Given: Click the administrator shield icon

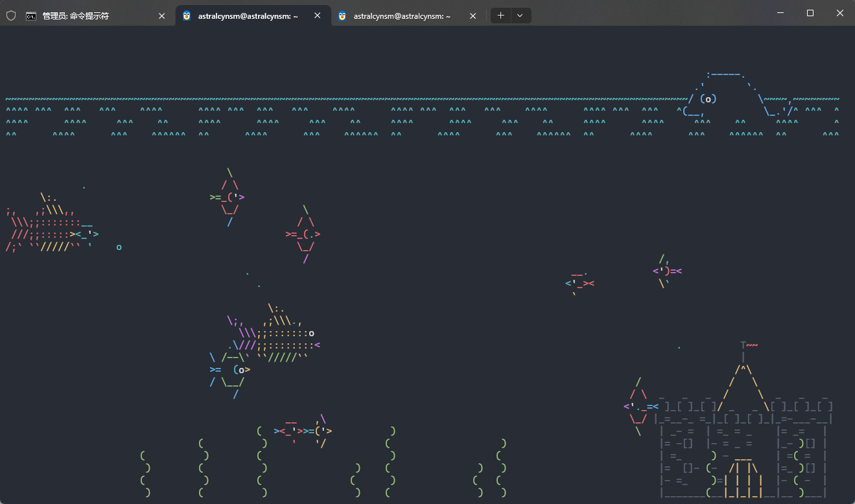Looking at the screenshot, I should (10, 16).
